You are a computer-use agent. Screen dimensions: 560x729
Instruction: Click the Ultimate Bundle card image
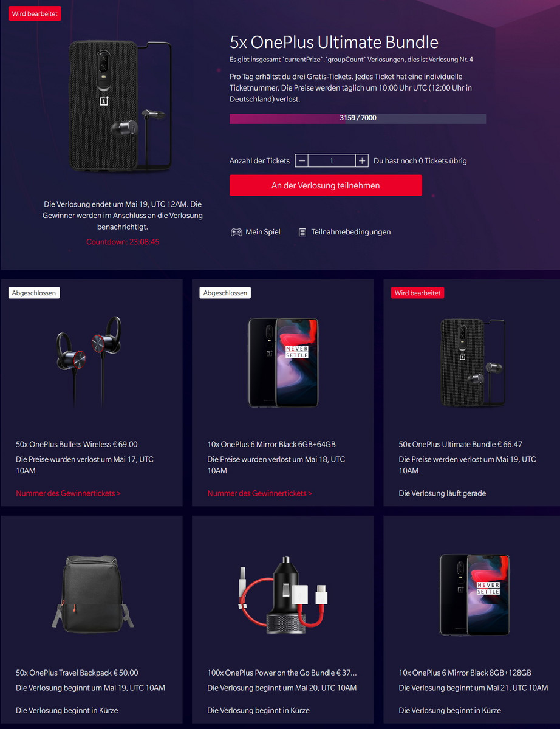click(x=473, y=363)
